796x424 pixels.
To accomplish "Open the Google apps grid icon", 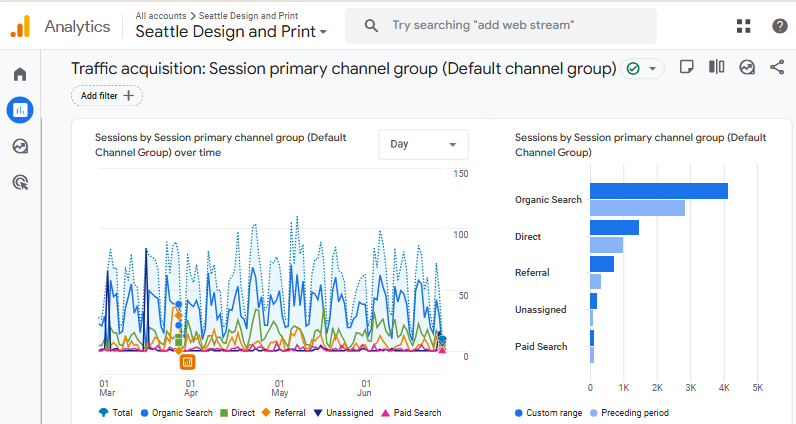I will point(743,26).
